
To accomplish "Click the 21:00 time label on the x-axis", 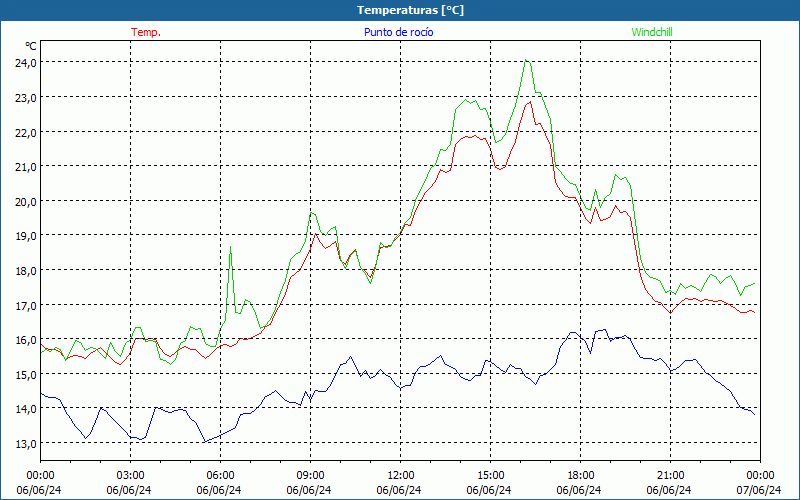I will click(670, 475).
